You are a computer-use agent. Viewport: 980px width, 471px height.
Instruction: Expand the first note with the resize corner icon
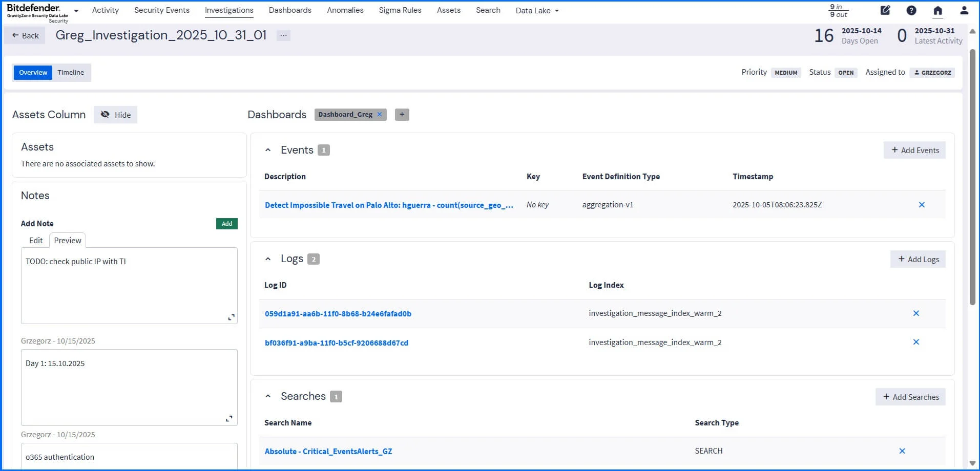(x=232, y=317)
